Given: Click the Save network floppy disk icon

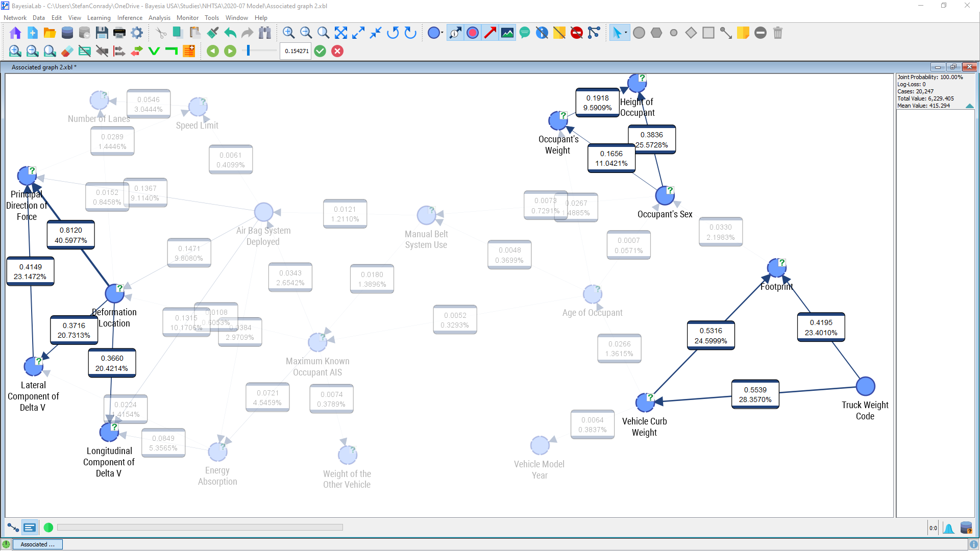Looking at the screenshot, I should coord(102,33).
